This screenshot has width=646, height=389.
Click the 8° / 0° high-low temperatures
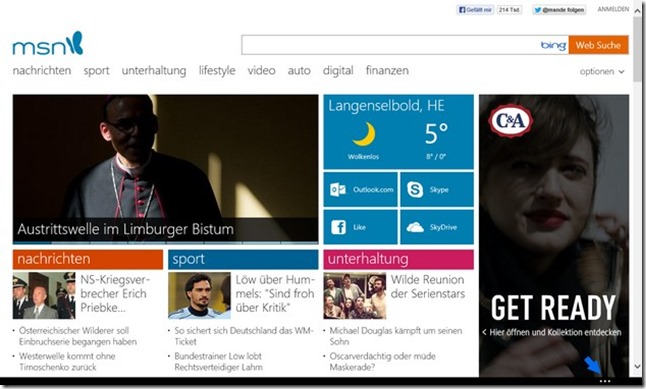(436, 157)
